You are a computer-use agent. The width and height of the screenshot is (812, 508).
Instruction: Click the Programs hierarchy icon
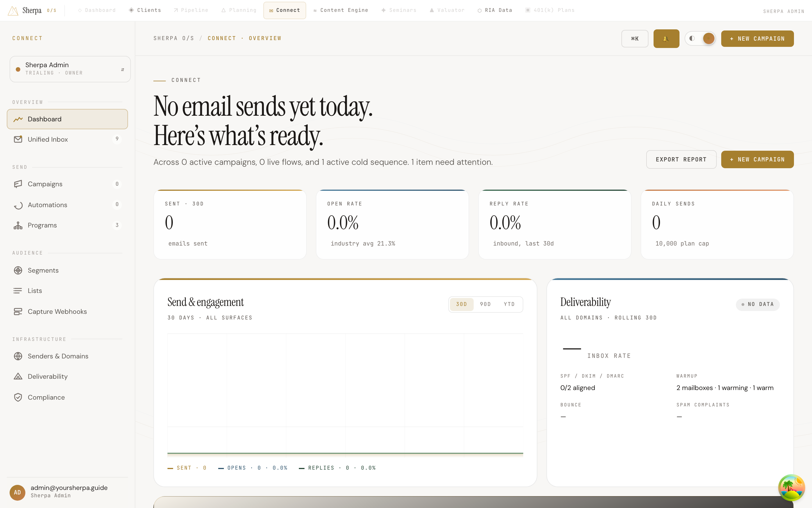tap(18, 225)
